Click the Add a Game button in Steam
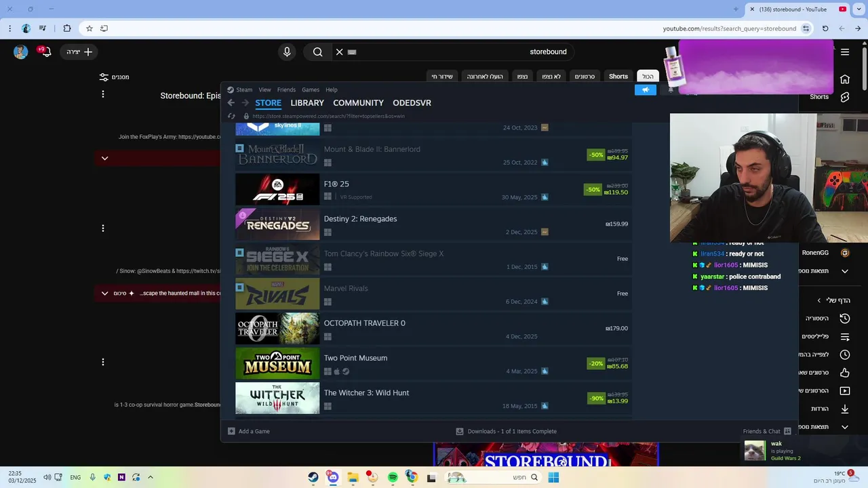 tap(249, 431)
